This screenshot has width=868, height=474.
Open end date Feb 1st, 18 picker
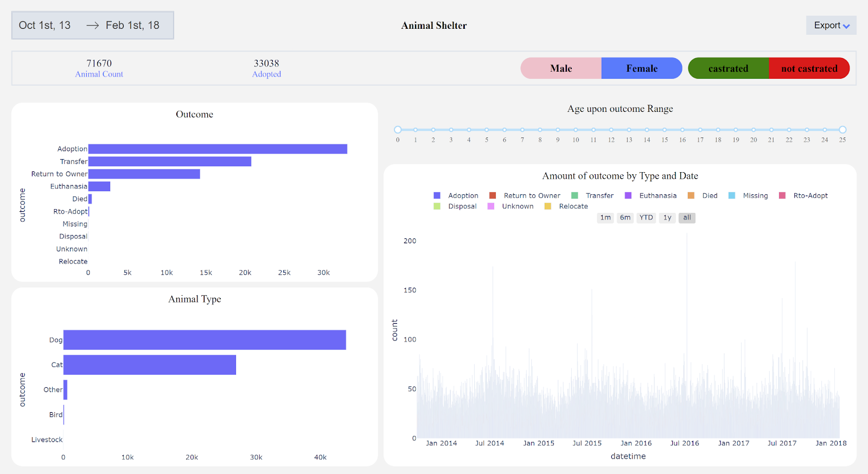click(133, 26)
